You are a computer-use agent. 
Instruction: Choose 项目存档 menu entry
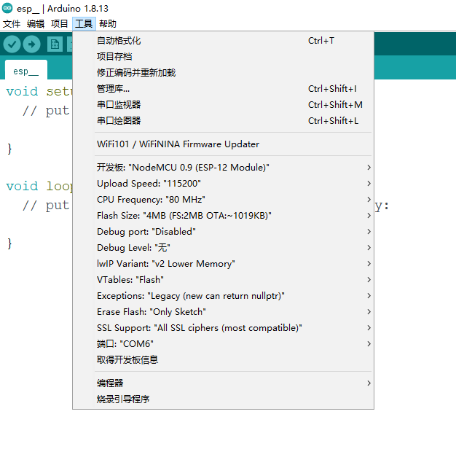[x=223, y=56]
